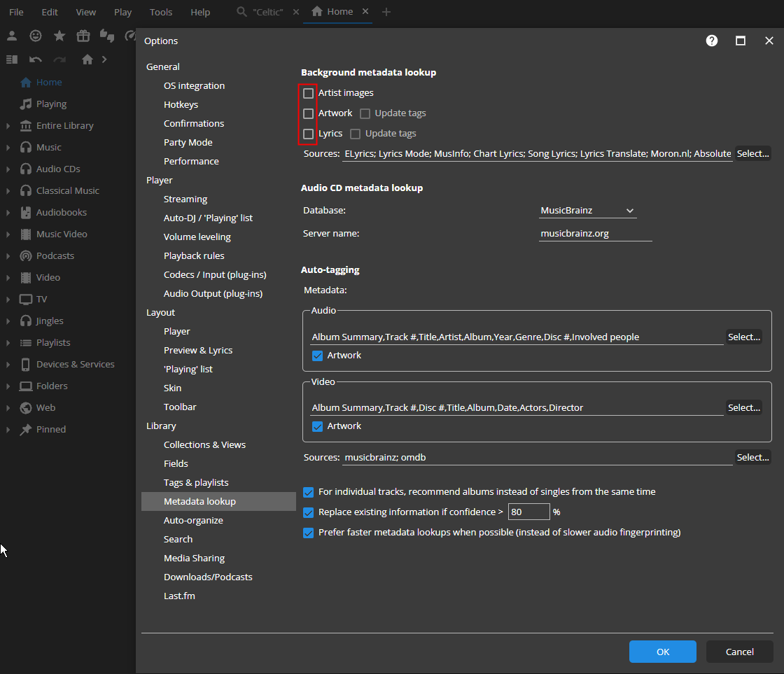
Task: Enable Artwork background metadata lookup
Action: coord(309,113)
